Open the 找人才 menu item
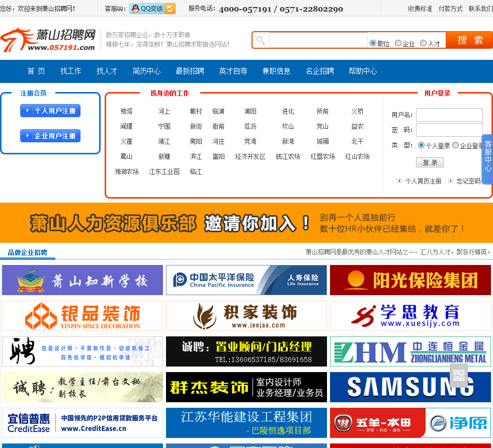Image resolution: width=493 pixels, height=448 pixels. click(107, 71)
